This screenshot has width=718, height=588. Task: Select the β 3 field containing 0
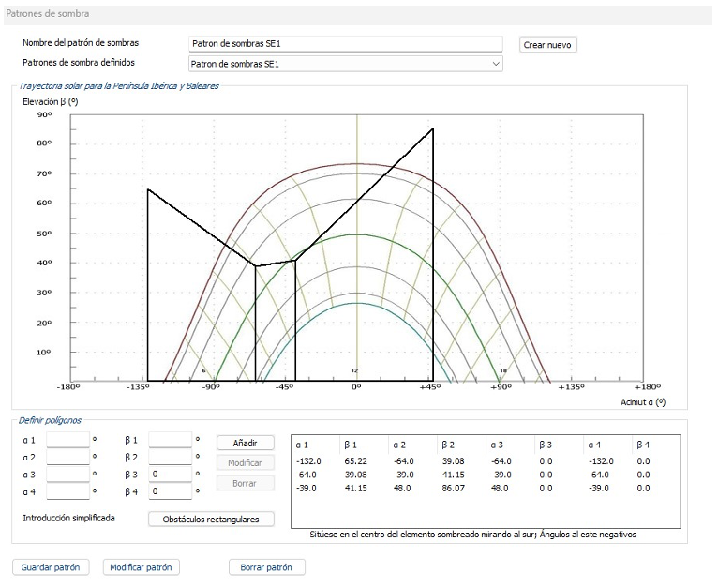tap(170, 475)
